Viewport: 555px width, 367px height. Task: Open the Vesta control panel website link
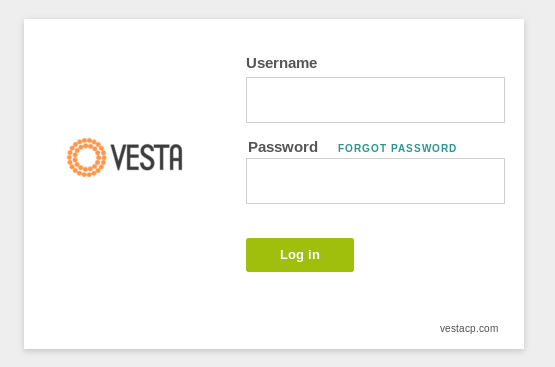pos(469,328)
